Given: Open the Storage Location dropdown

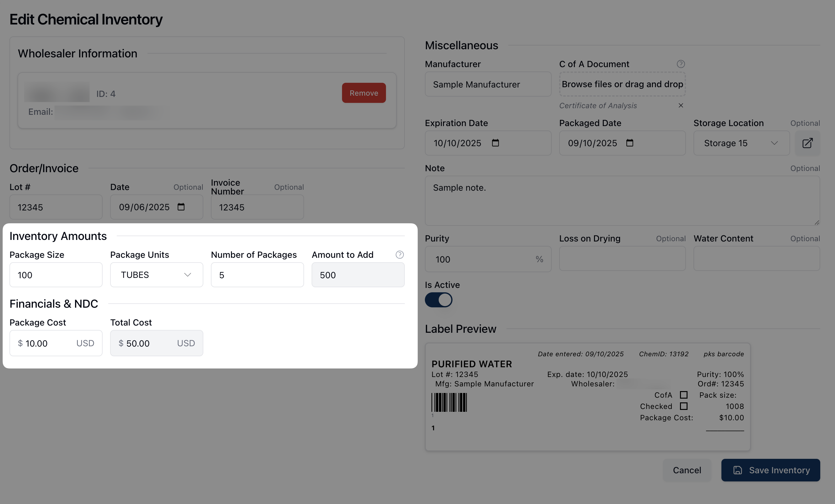Looking at the screenshot, I should tap(741, 143).
